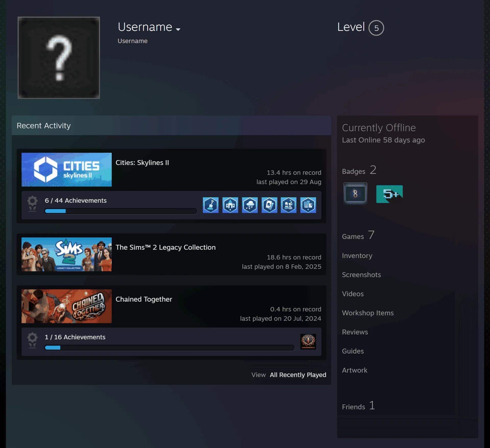Open the Games list link
490x448 pixels.
coord(358,235)
